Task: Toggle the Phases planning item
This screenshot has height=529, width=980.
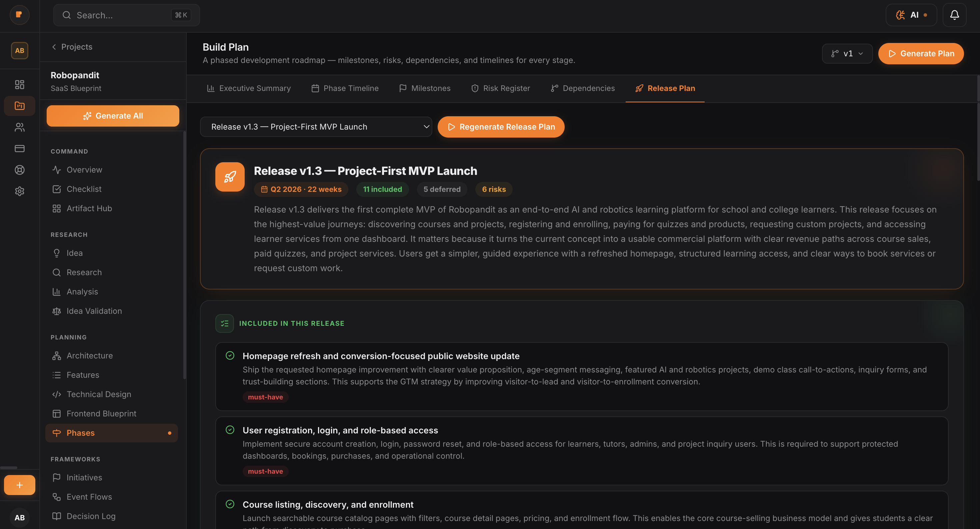Action: pos(80,433)
